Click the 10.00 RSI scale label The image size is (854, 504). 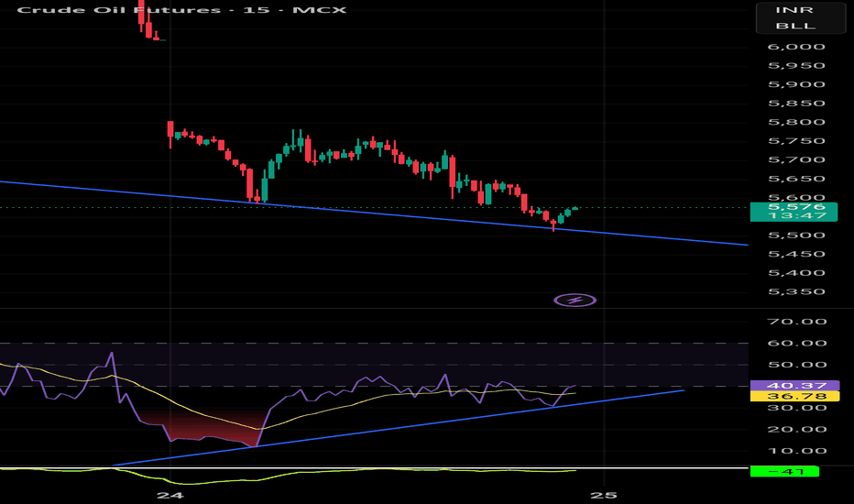point(797,451)
